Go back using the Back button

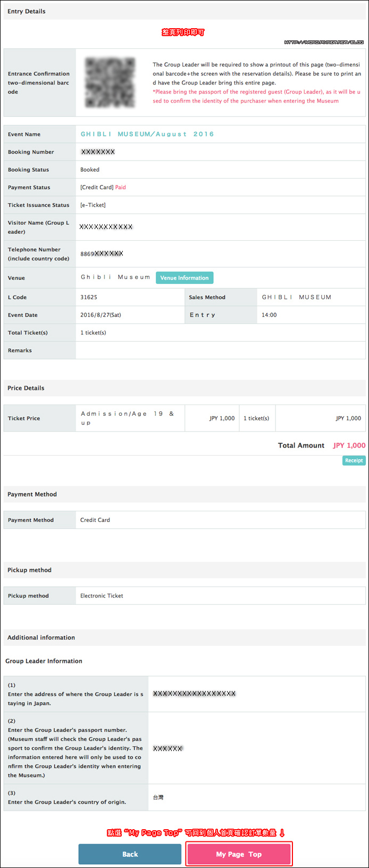click(x=130, y=854)
